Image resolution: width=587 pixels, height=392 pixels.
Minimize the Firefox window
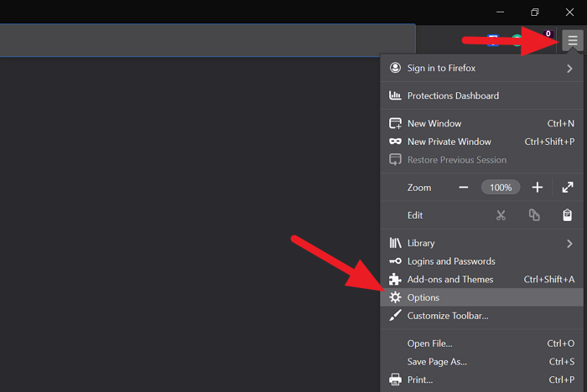point(500,12)
